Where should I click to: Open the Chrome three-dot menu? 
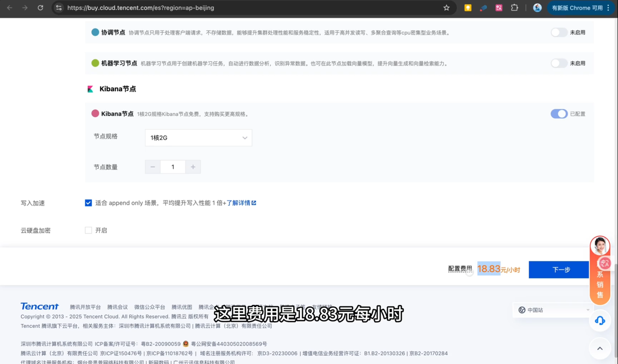tap(608, 8)
